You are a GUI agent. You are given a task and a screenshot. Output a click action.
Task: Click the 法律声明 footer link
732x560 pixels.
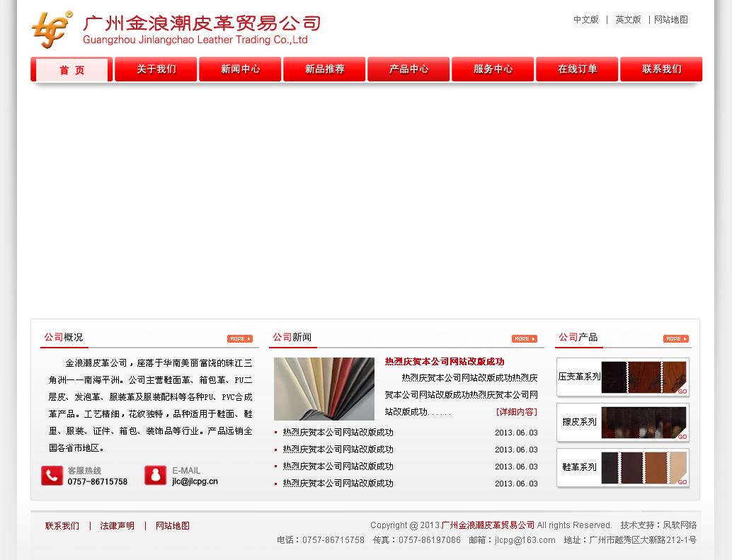point(118,526)
